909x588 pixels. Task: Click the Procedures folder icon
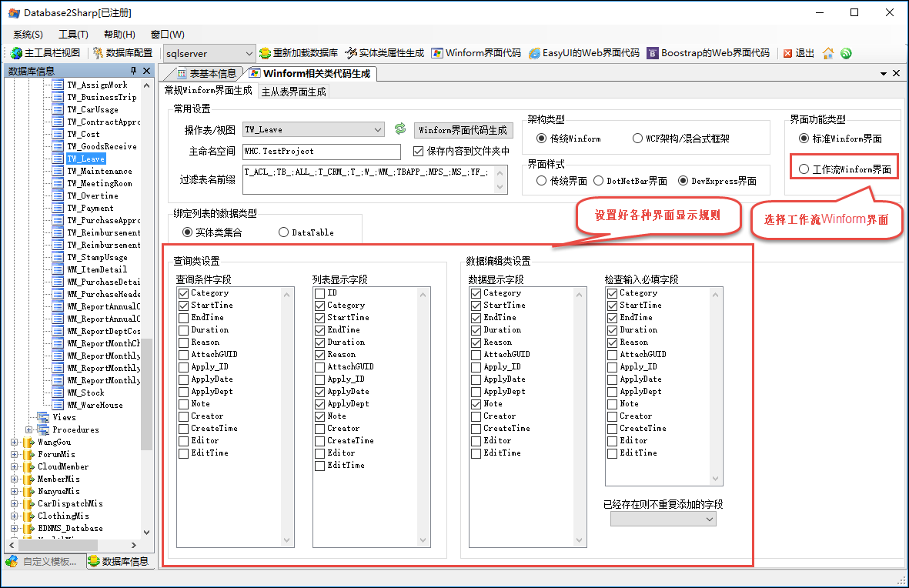43,429
